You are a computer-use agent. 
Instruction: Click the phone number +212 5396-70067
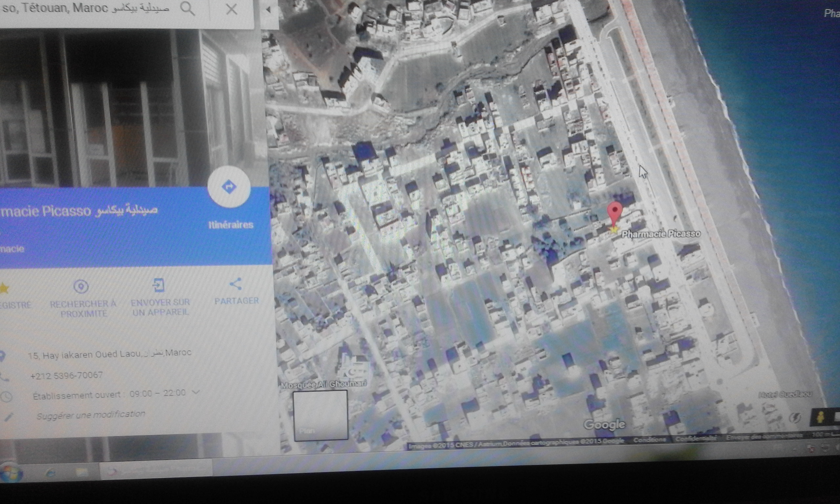click(x=66, y=376)
